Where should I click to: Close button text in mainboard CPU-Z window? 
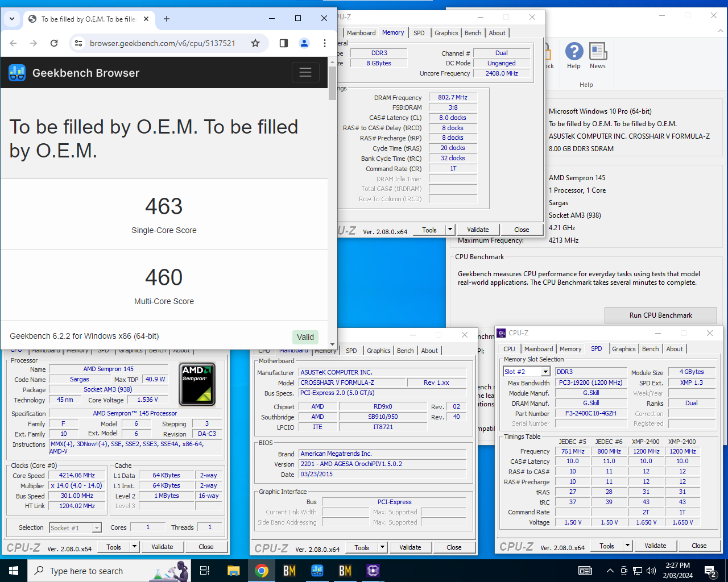454,547
